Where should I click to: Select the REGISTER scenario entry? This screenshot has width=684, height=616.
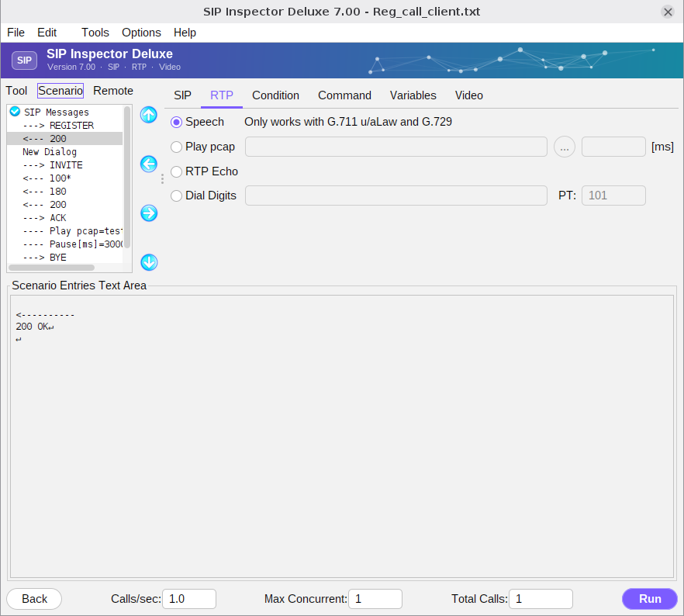pos(64,126)
